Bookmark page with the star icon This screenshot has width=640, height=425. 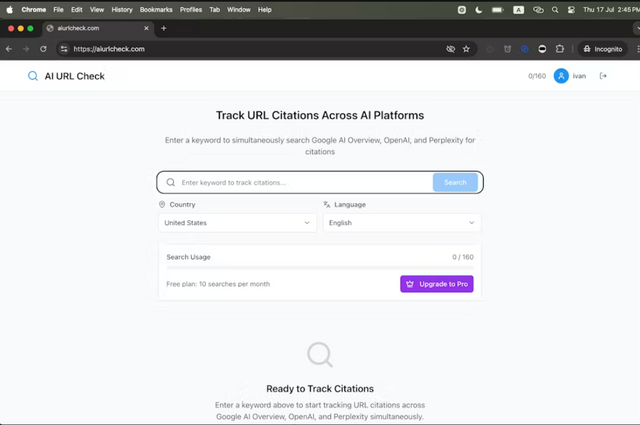tap(466, 49)
